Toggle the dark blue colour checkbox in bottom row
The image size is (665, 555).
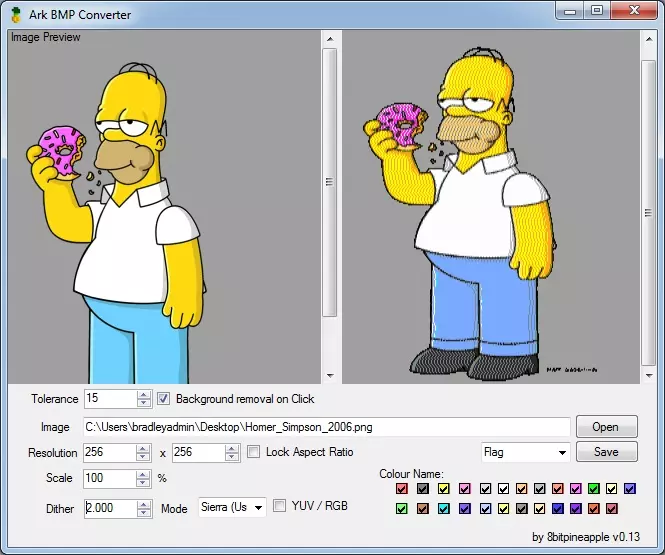(x=558, y=508)
